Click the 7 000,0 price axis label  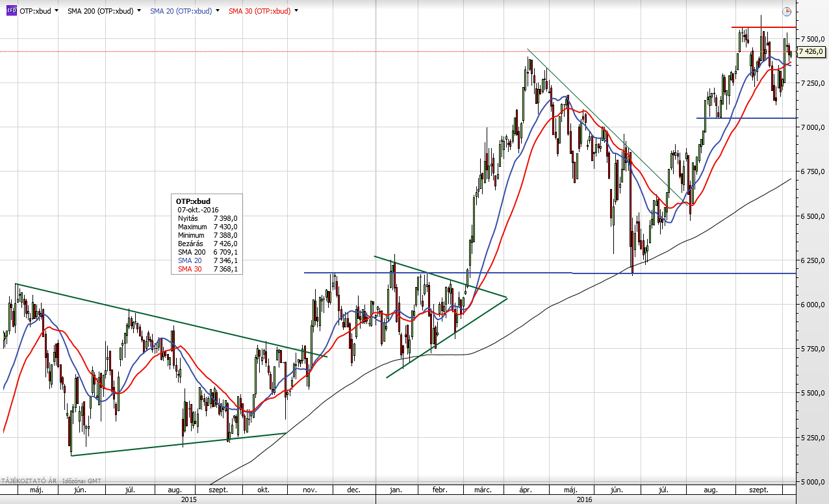pos(812,127)
